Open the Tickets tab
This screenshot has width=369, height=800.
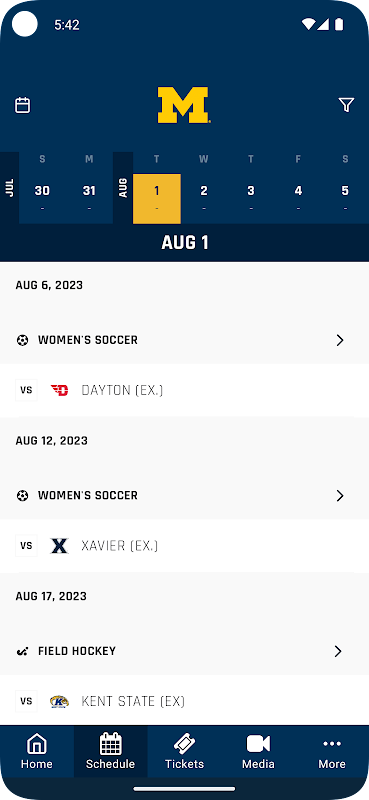[x=184, y=752]
